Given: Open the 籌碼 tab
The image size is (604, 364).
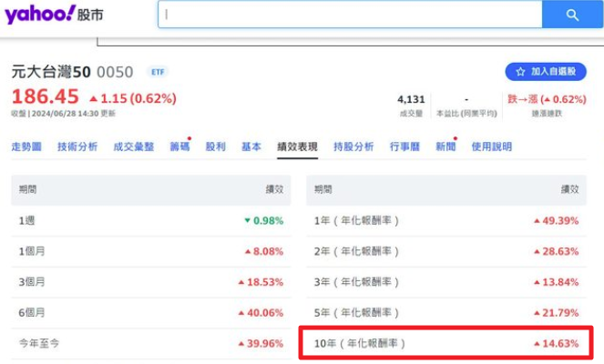Looking at the screenshot, I should [179, 147].
